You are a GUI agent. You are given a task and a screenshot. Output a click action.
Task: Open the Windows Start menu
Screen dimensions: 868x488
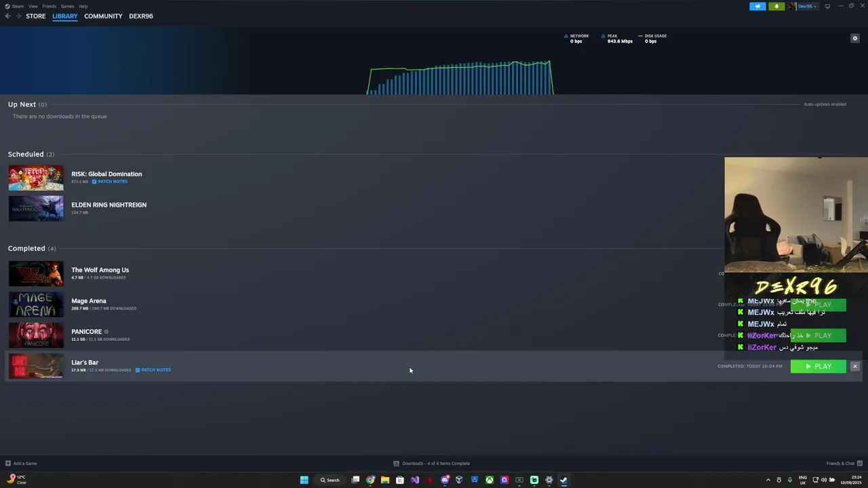pyautogui.click(x=304, y=480)
